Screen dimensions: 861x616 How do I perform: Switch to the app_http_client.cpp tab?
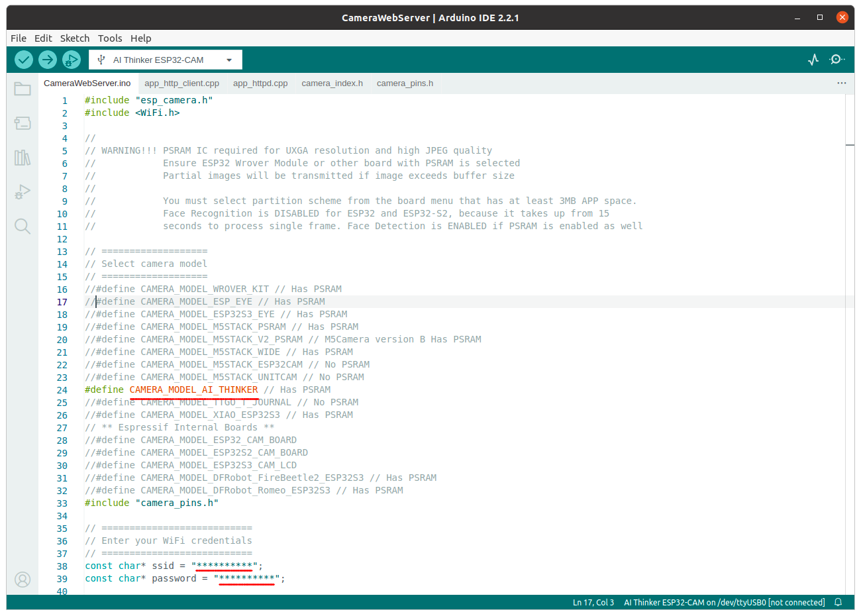point(182,83)
